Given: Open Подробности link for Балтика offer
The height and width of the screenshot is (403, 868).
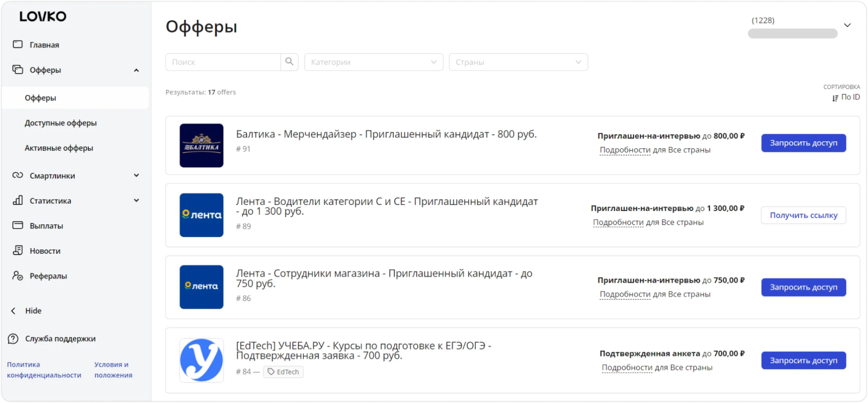Looking at the screenshot, I should coord(625,150).
